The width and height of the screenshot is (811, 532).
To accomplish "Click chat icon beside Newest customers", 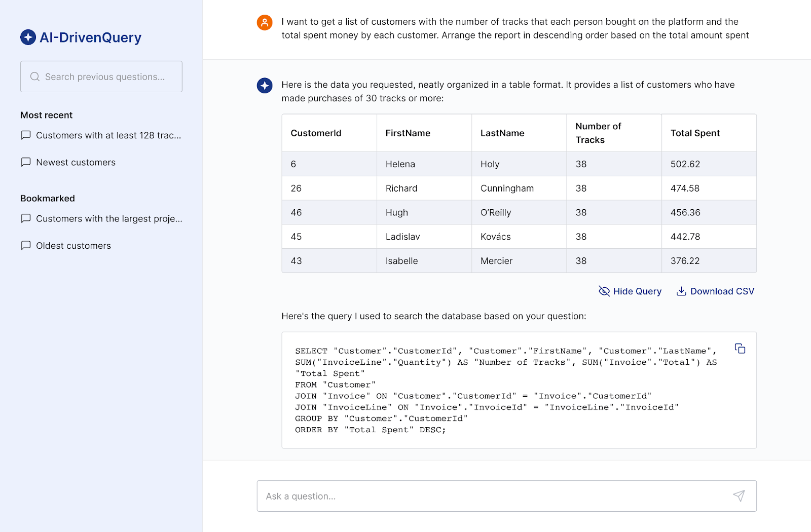I will (26, 162).
